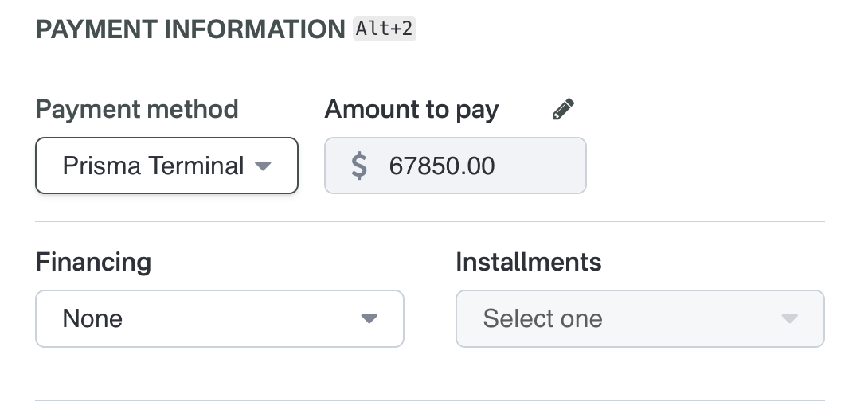
Task: Click the divider line below Payment method
Action: [430, 222]
